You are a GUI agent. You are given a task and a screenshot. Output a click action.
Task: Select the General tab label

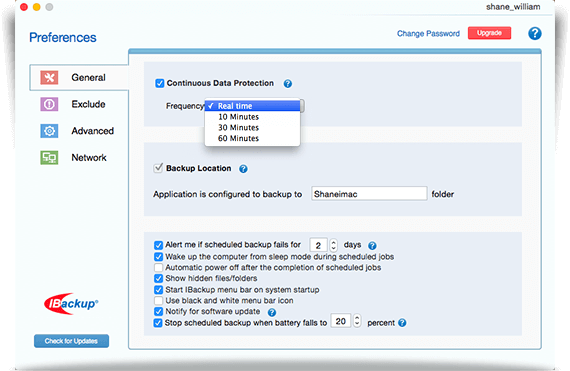coord(88,77)
